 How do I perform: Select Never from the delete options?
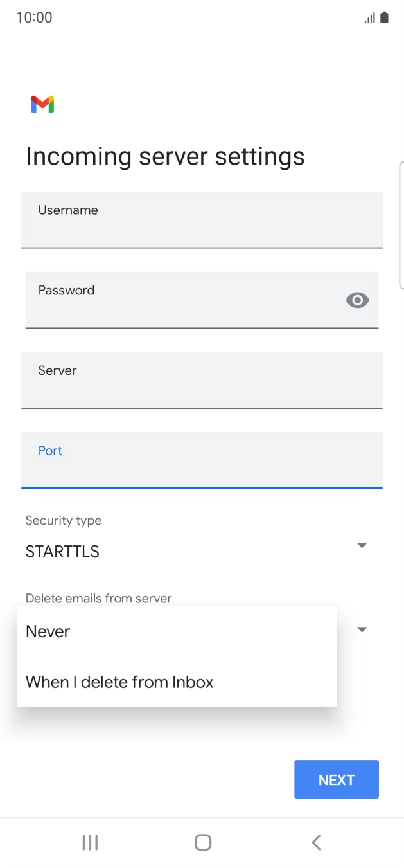click(48, 631)
